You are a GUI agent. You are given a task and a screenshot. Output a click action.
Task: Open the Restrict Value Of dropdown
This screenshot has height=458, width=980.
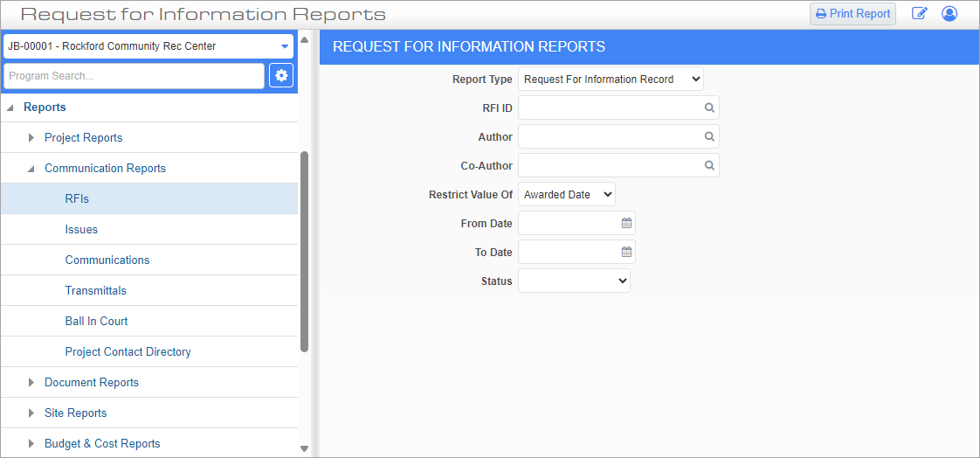pyautogui.click(x=567, y=195)
